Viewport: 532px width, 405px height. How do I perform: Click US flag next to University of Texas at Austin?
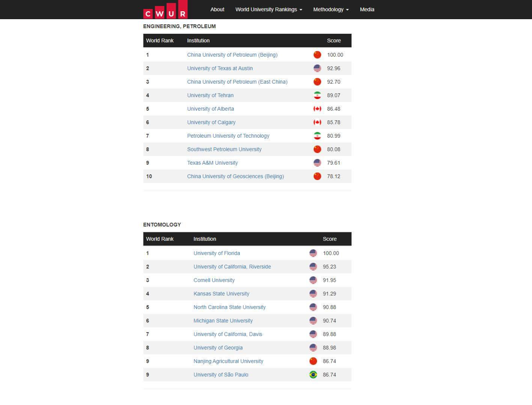click(x=317, y=68)
